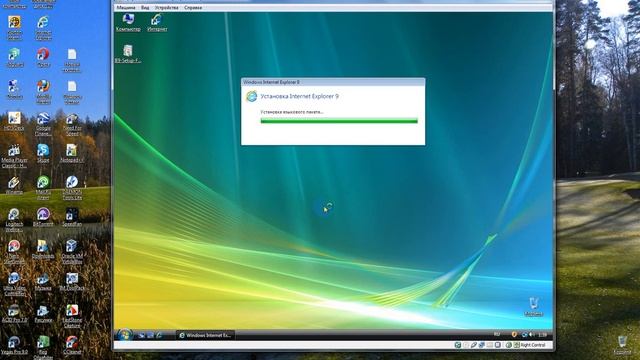
Task: Click the VirtualBox network status icon
Action: tap(482, 345)
